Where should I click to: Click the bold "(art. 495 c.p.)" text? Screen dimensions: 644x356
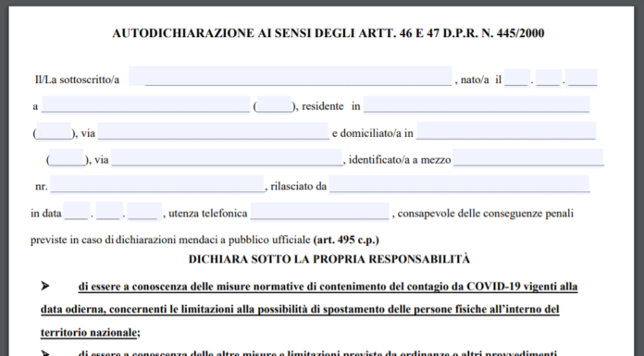[346, 239]
